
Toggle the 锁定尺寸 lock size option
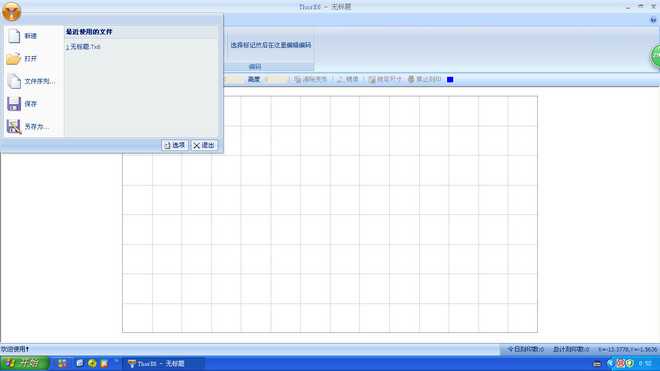pyautogui.click(x=385, y=79)
